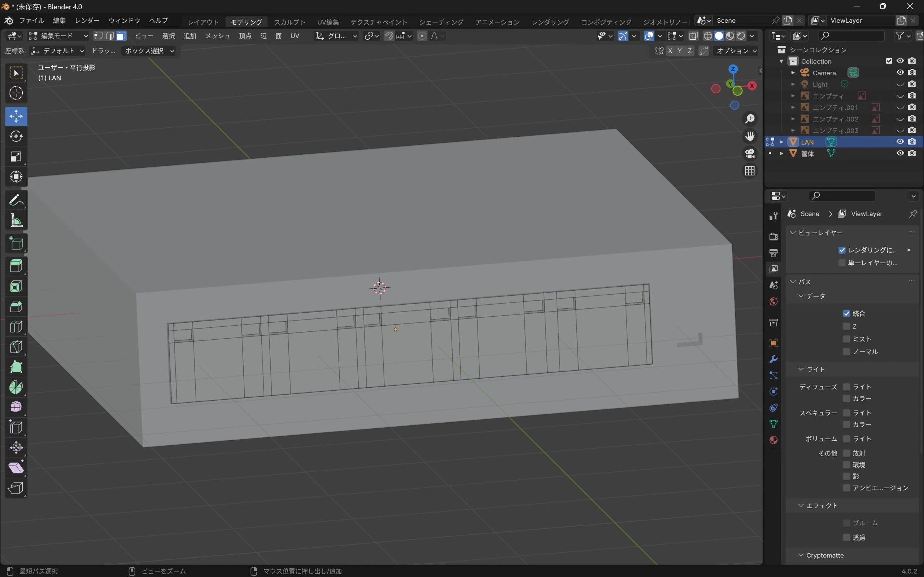924x577 pixels.
Task: Enable the Z data pass checkbox
Action: [846, 326]
